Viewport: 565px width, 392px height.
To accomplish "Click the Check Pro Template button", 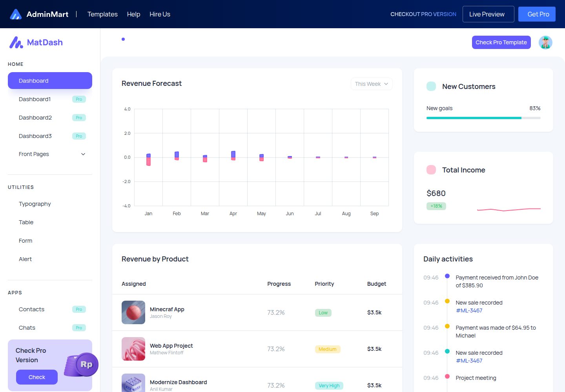I will [501, 42].
